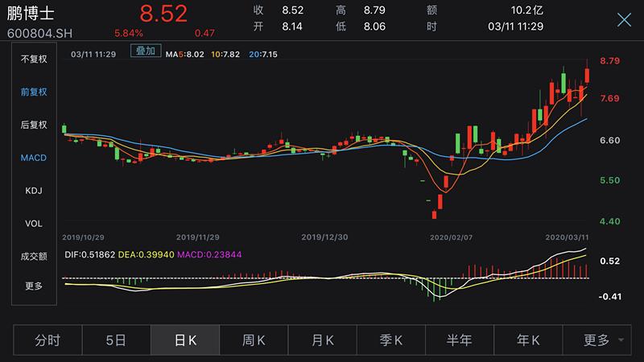
Task: Click the MA5:8.02 legend
Action: coord(185,54)
